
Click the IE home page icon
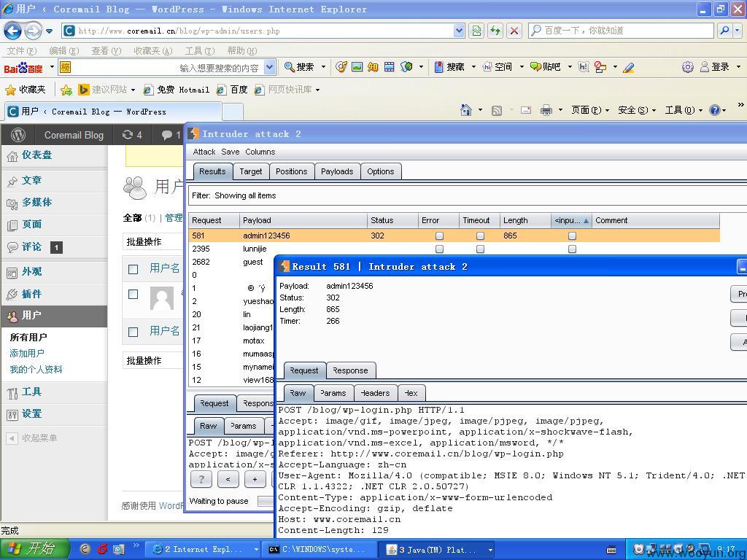466,110
